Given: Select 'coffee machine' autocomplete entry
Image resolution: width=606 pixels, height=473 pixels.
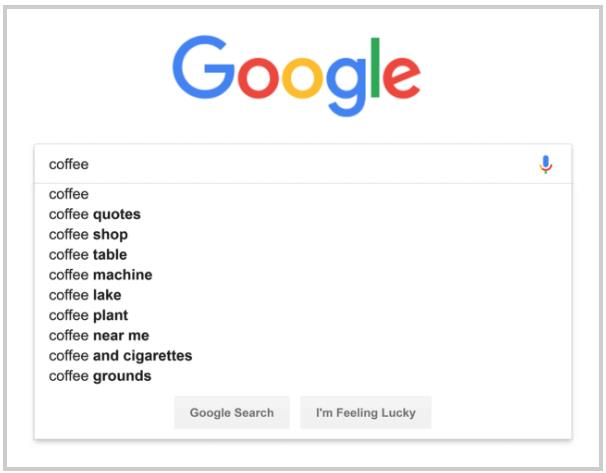Looking at the screenshot, I should tap(100, 275).
